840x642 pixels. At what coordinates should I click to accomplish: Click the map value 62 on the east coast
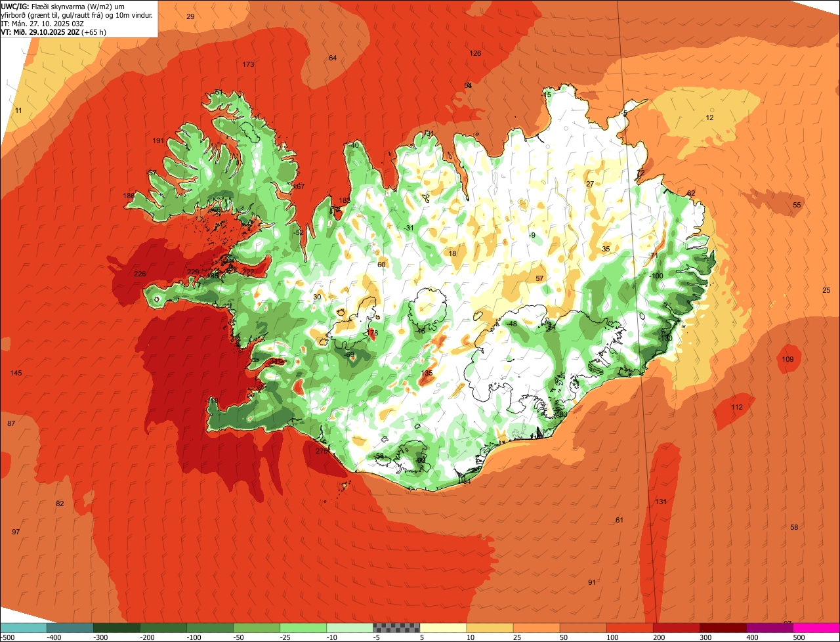click(691, 193)
